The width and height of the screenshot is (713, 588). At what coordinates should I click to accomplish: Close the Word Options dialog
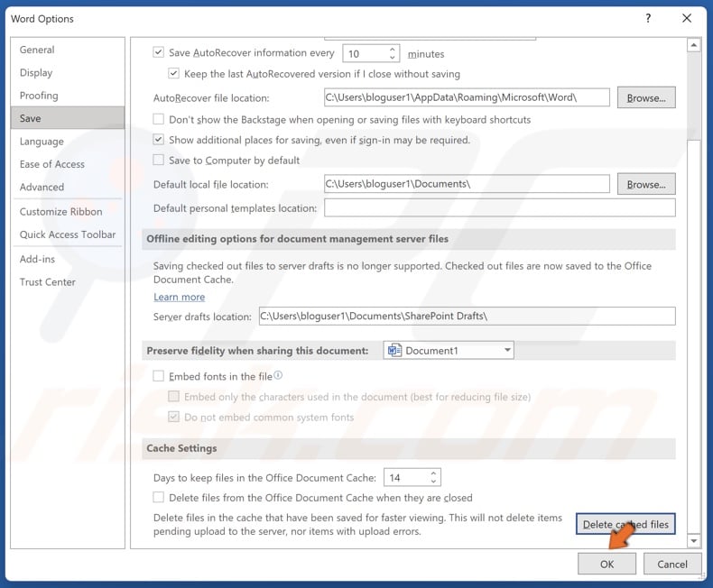tap(687, 18)
